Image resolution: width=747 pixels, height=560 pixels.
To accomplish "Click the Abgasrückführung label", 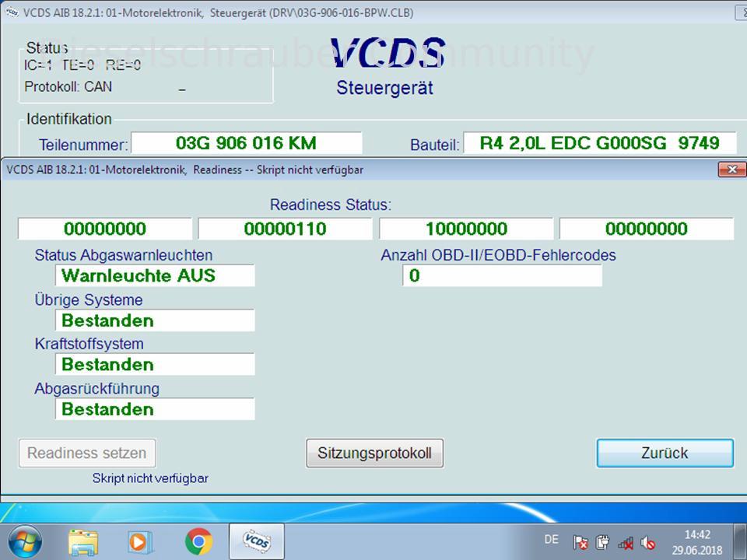I will (96, 389).
